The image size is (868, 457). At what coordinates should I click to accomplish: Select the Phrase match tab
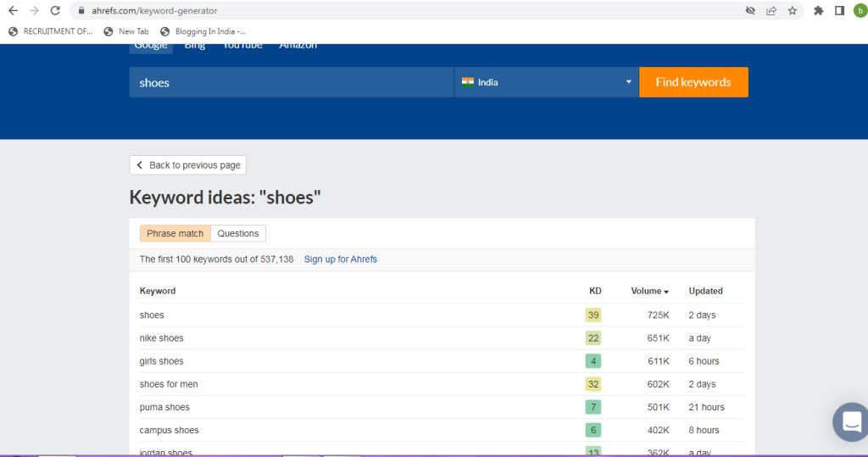point(175,233)
